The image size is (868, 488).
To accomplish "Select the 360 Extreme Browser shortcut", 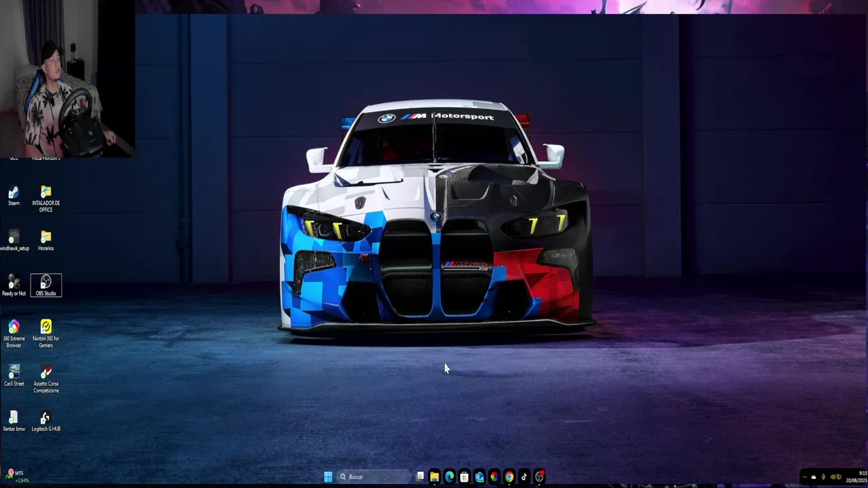I will point(14,334).
